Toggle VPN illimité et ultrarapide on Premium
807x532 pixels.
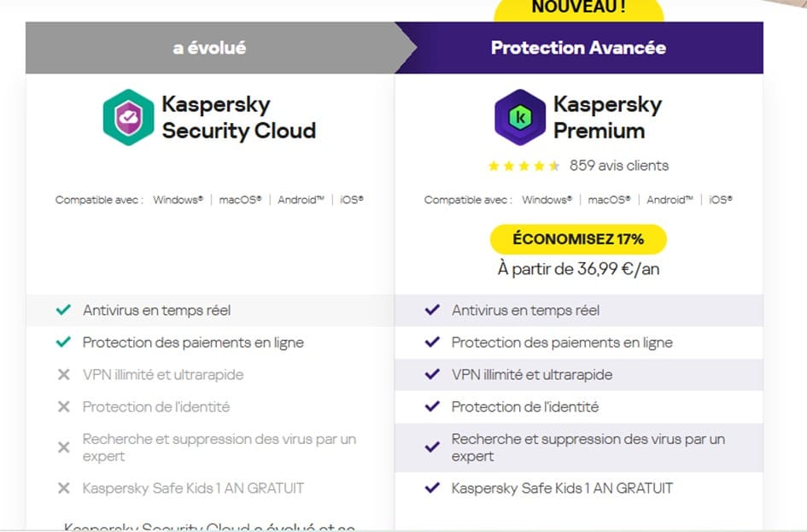coord(431,375)
